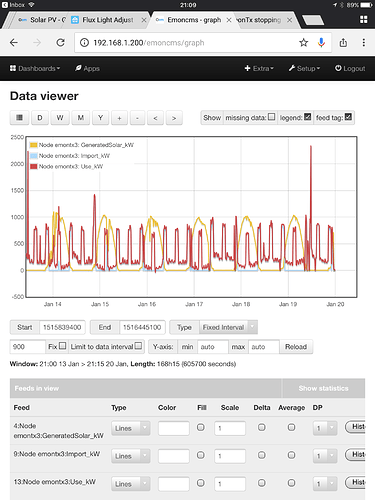Click Logout in the top navbar
This screenshot has height=500, width=375.
pos(350,68)
